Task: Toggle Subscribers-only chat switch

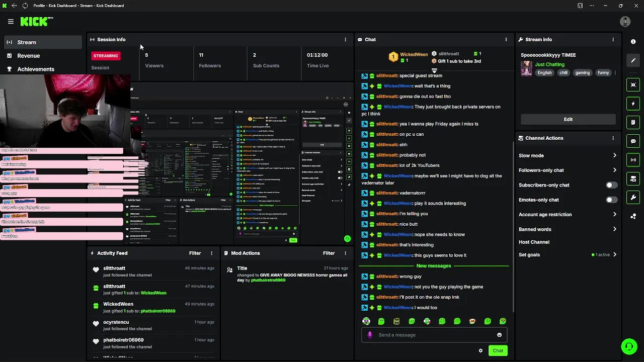Action: [x=611, y=185]
